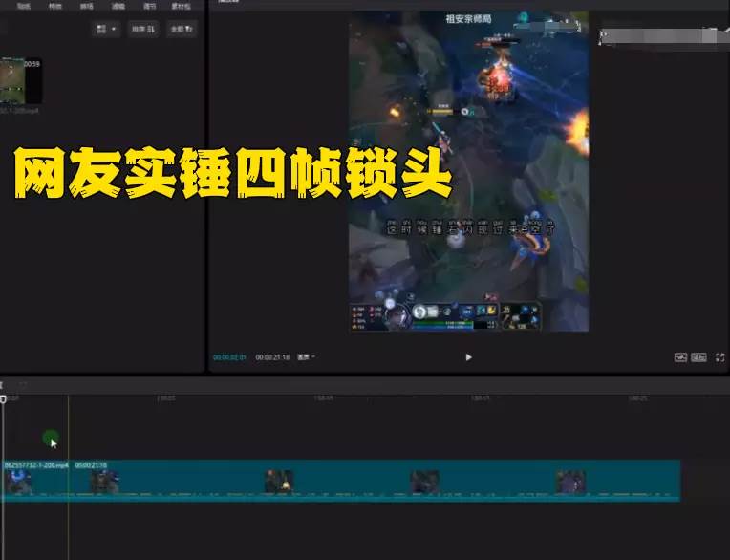Viewport: 730px width, 560px height.
Task: Open the 调节 (adjust) tab
Action: click(x=149, y=6)
